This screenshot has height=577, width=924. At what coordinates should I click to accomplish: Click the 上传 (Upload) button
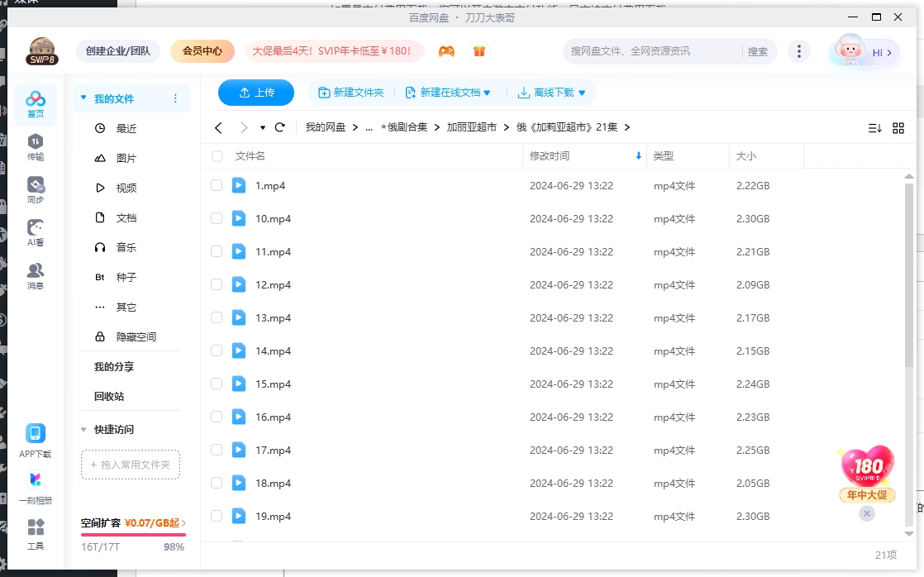(x=255, y=93)
